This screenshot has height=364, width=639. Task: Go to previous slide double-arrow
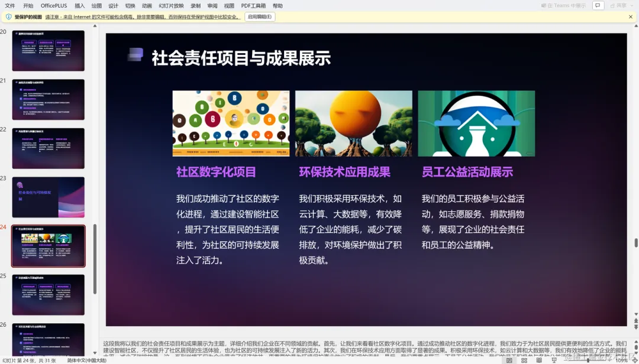point(635,321)
